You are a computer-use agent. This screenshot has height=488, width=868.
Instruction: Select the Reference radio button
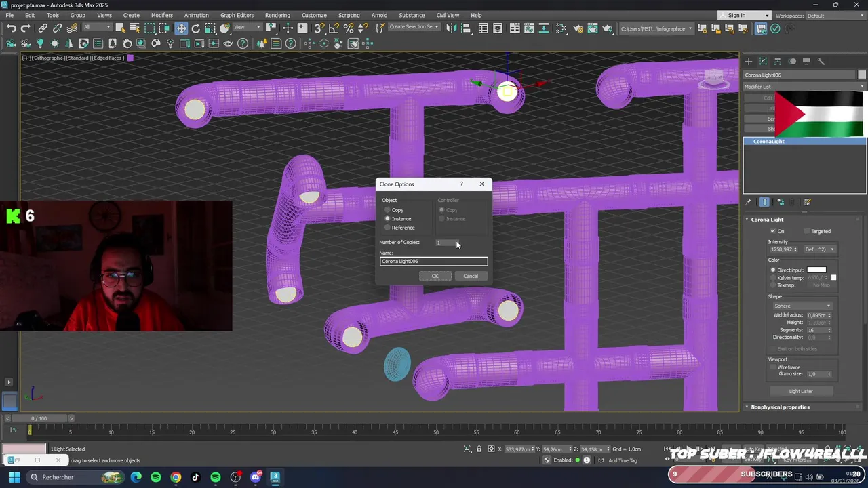tap(388, 228)
